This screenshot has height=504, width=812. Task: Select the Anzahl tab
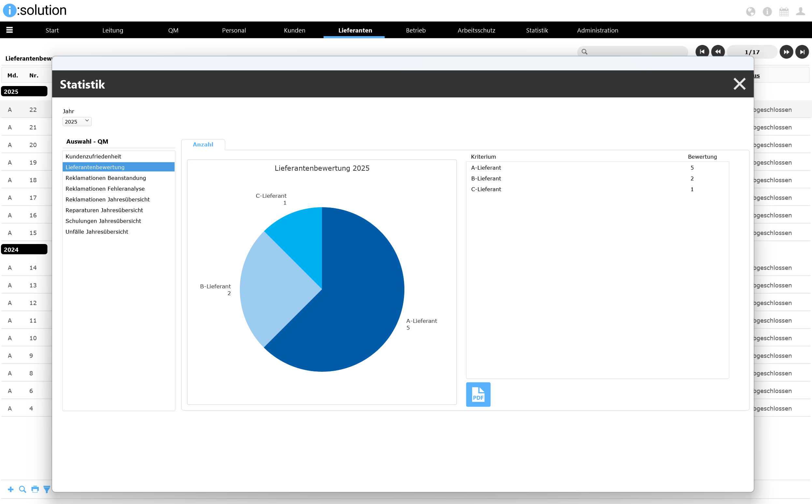(203, 144)
